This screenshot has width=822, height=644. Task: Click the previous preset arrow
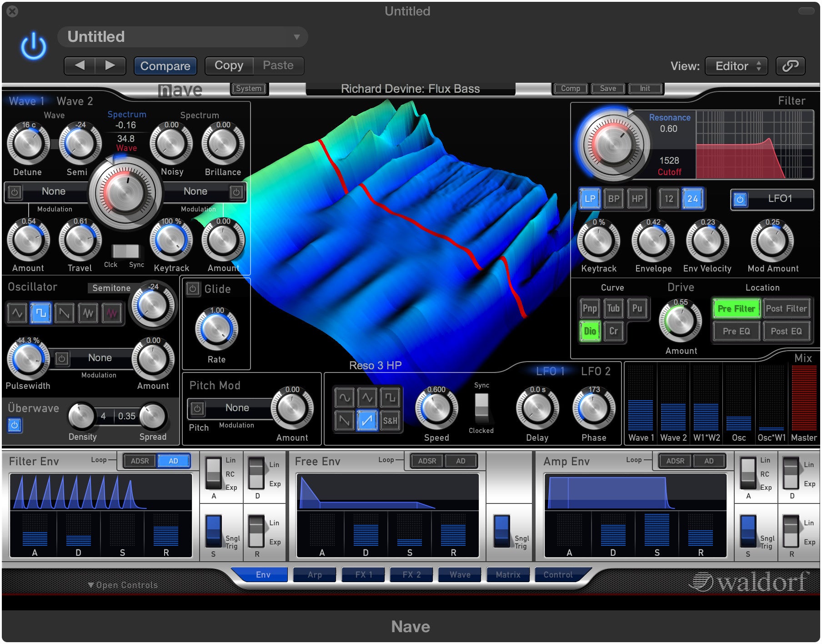80,65
